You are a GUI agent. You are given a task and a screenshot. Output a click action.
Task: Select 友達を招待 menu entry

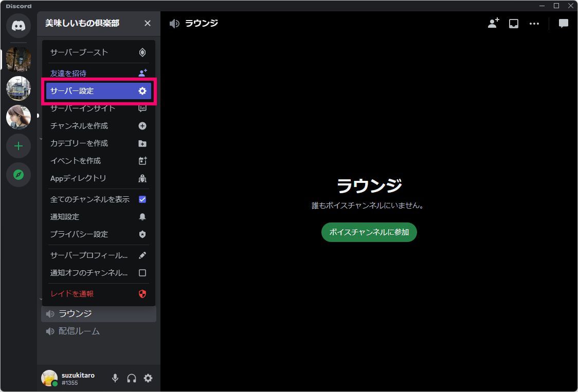tap(98, 73)
